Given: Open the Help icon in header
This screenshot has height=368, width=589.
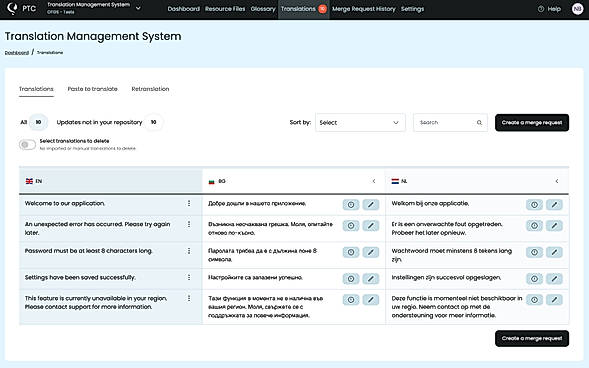Looking at the screenshot, I should [541, 9].
